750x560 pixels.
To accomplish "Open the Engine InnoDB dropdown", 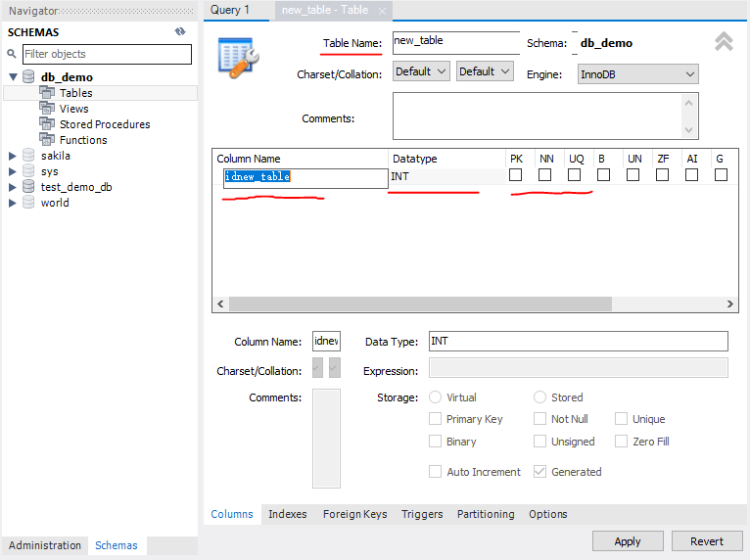I will click(x=638, y=74).
